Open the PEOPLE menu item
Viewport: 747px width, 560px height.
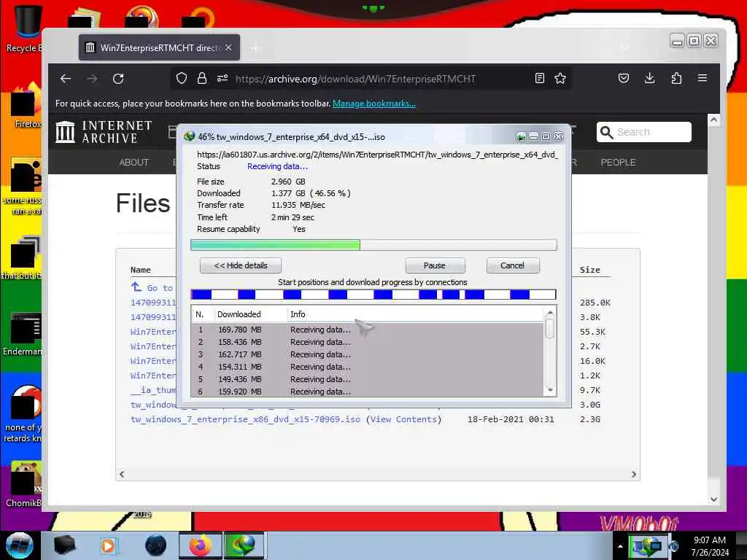[618, 163]
